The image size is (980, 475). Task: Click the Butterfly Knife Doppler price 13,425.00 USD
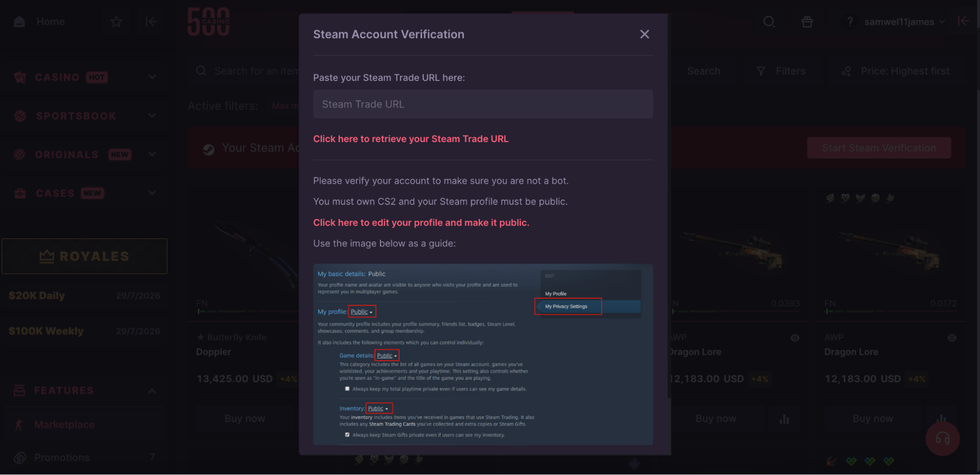(x=234, y=379)
